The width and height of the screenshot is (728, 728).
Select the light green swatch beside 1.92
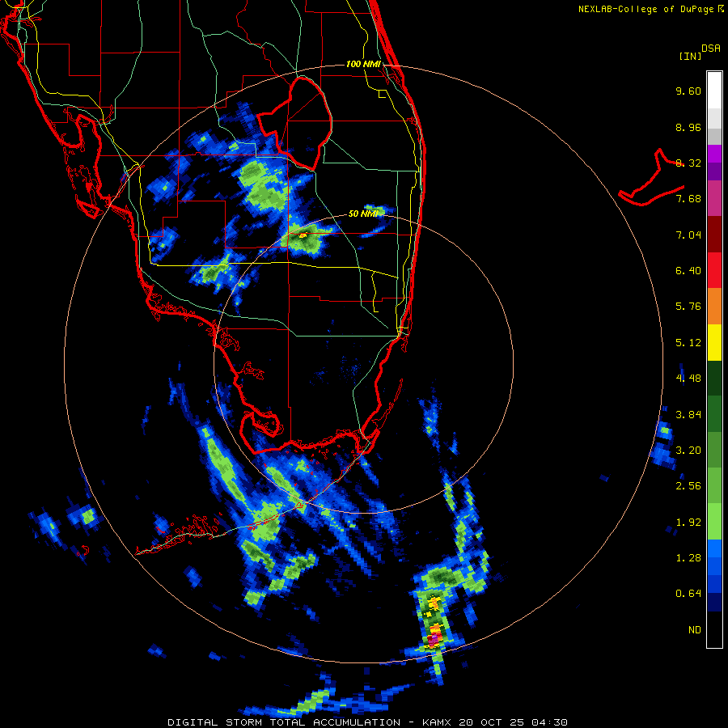pyautogui.click(x=714, y=522)
